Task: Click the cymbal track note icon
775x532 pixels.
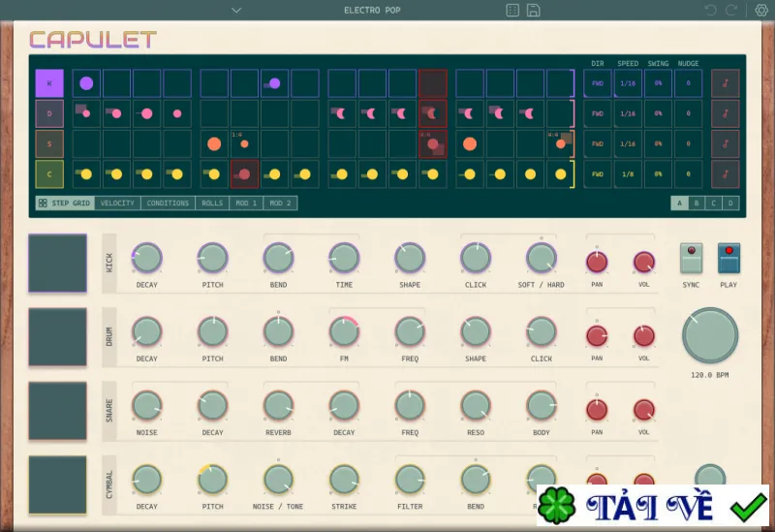Action: 725,174
